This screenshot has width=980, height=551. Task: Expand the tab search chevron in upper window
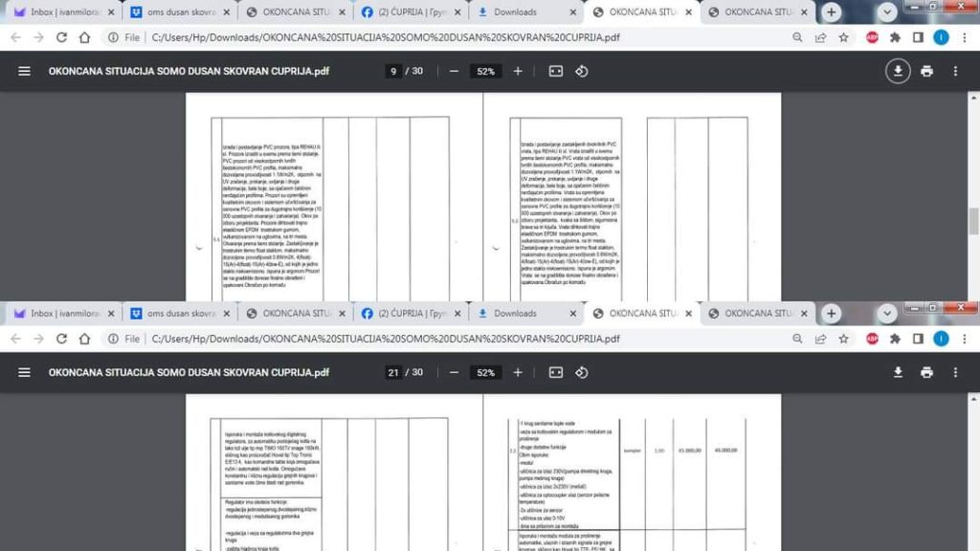(887, 12)
